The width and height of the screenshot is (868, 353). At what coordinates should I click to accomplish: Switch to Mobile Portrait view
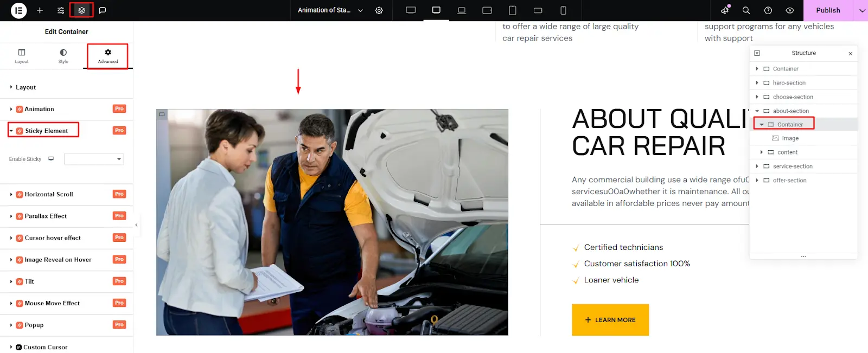pyautogui.click(x=563, y=10)
